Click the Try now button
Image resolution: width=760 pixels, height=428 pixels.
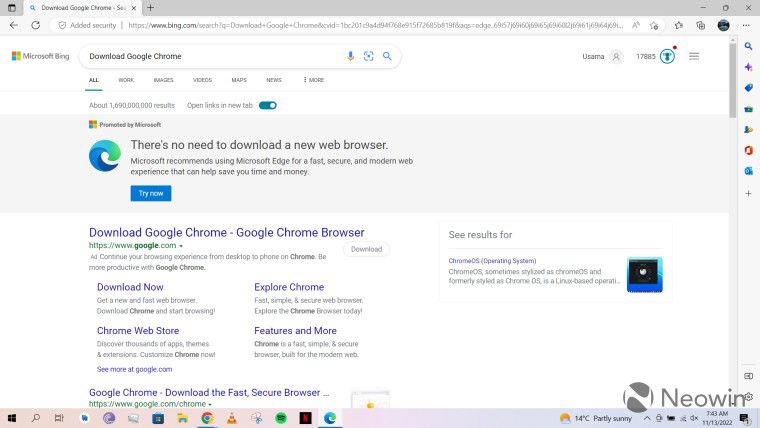point(151,193)
